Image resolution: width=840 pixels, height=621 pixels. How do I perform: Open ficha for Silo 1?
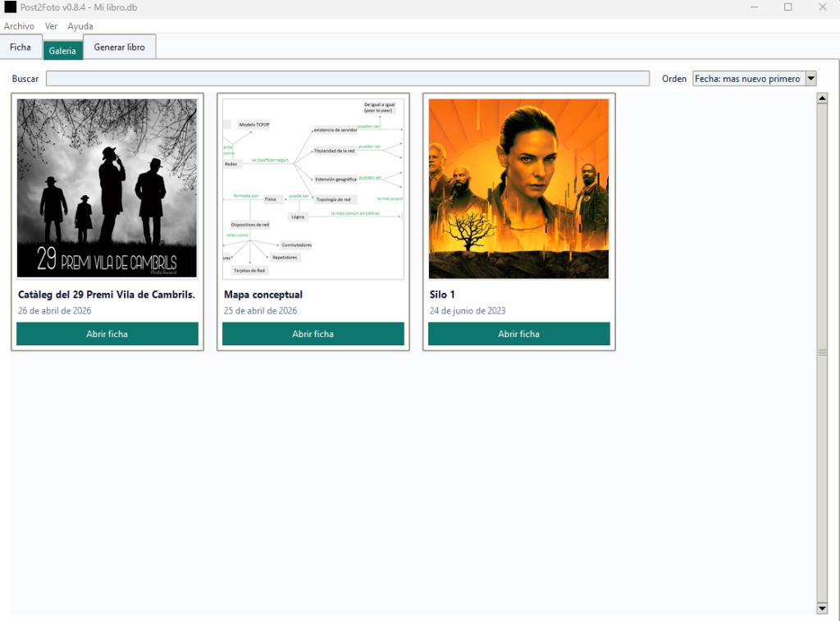click(x=518, y=334)
